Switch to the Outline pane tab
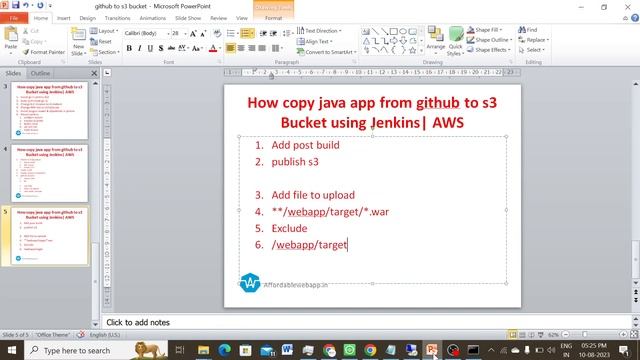 click(x=40, y=73)
